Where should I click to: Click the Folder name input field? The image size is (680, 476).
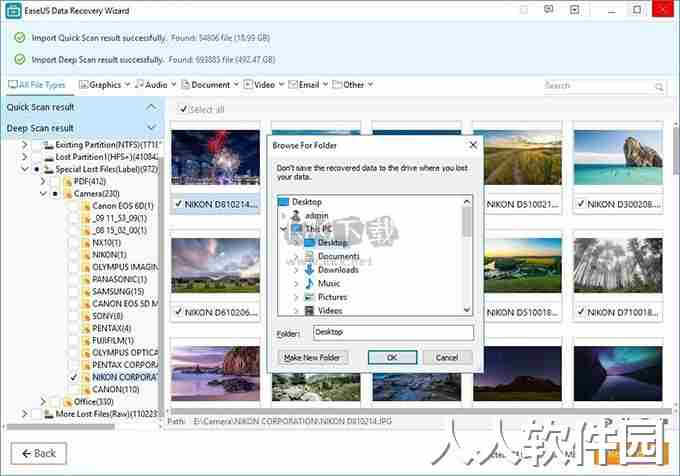click(x=393, y=333)
